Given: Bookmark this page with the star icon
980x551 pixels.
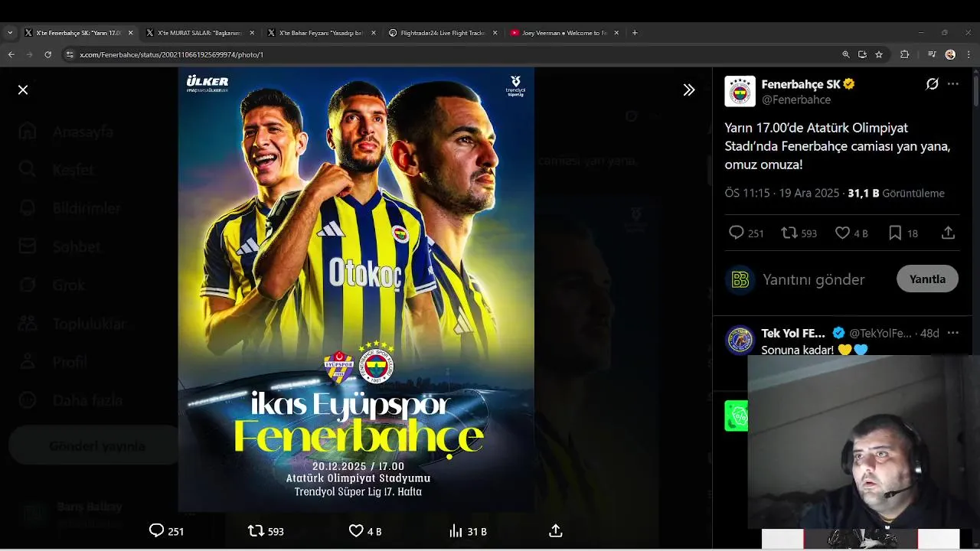Looking at the screenshot, I should [x=879, y=54].
